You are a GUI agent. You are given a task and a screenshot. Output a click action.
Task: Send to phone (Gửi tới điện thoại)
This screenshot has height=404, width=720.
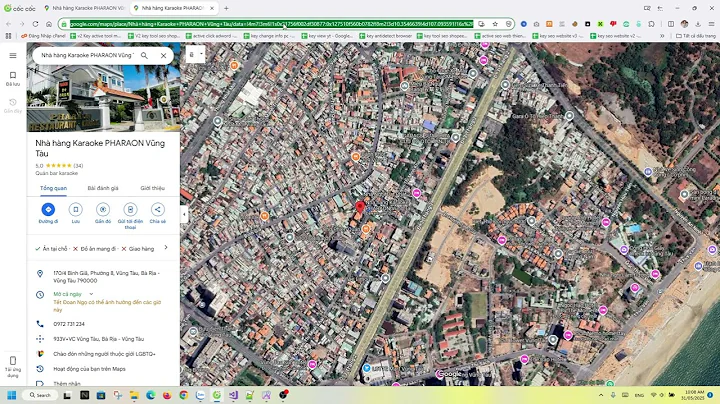click(130, 216)
